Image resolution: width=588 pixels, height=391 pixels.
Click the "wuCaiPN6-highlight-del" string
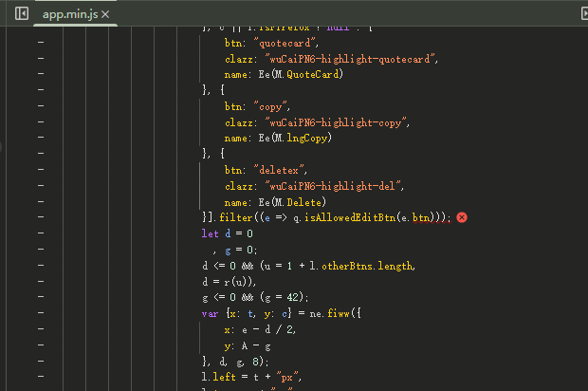[335, 186]
